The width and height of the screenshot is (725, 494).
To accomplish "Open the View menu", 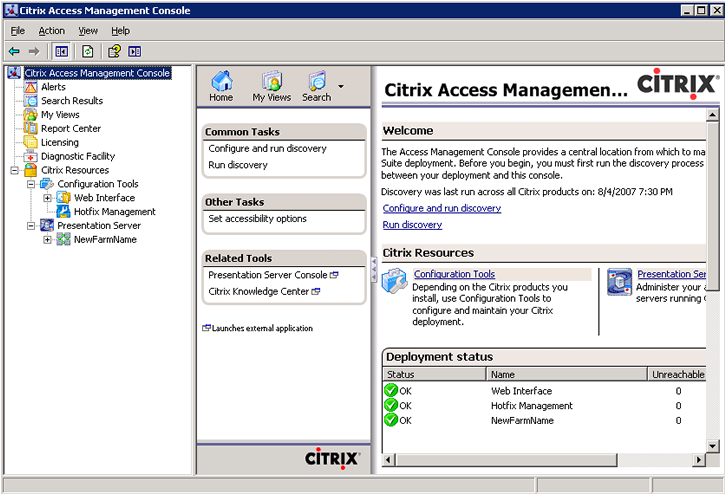I will coord(88,31).
